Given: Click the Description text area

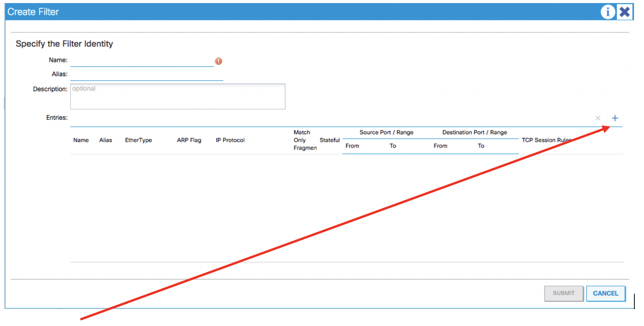Looking at the screenshot, I should pyautogui.click(x=177, y=96).
